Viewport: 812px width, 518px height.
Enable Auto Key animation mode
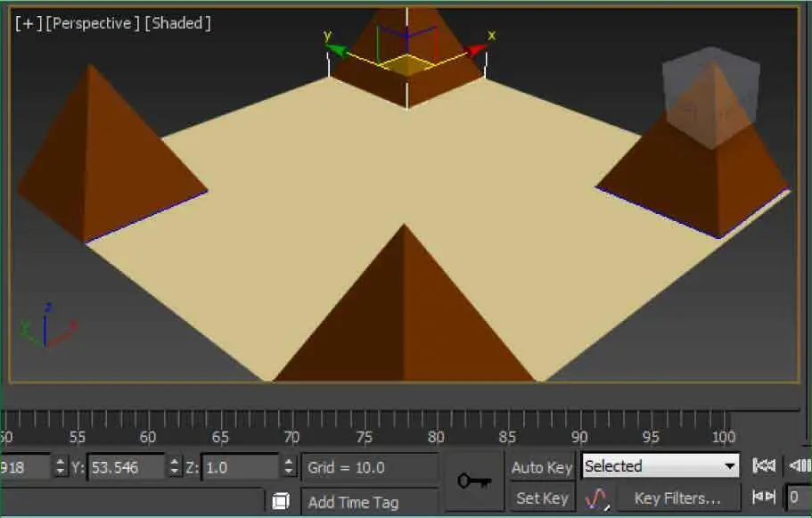pos(541,467)
